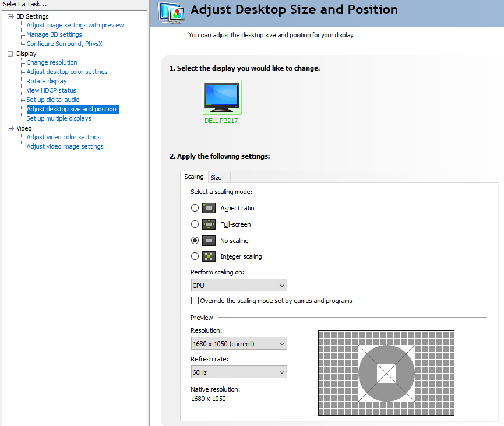Open Adjust image settings with preview

click(75, 25)
